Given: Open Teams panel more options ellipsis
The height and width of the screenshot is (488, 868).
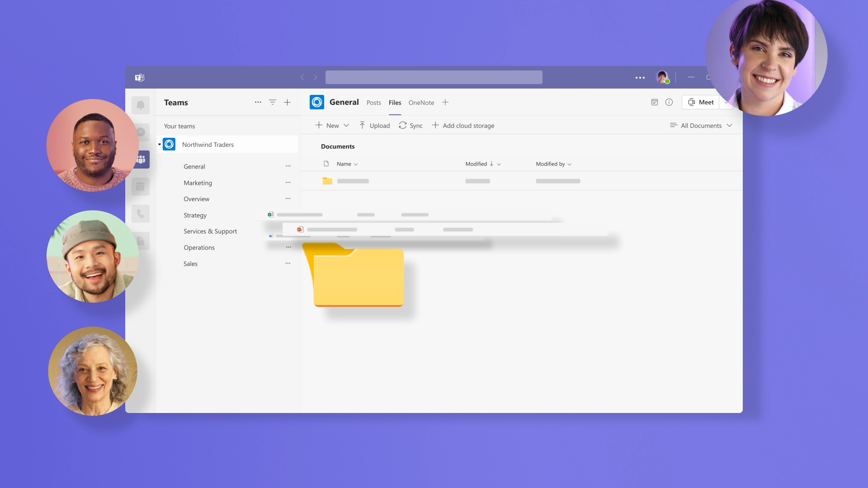Looking at the screenshot, I should (258, 102).
